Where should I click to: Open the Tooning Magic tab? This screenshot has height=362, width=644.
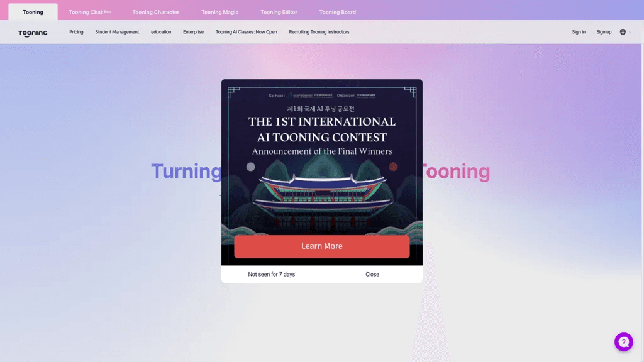pyautogui.click(x=219, y=12)
